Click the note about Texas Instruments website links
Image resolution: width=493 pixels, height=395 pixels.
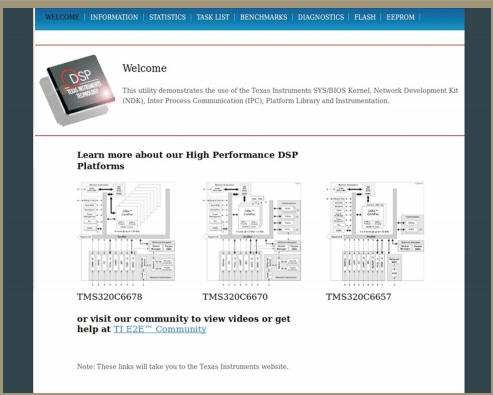click(x=183, y=366)
